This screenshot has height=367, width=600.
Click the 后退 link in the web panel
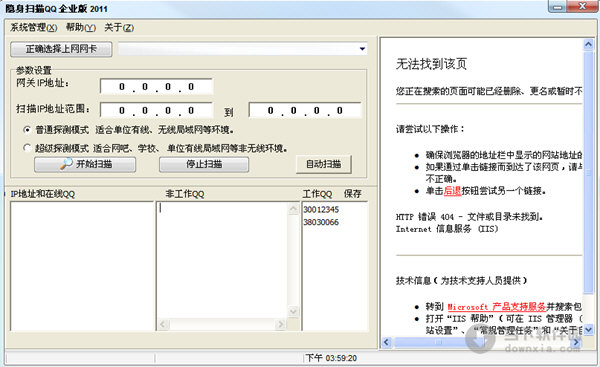[452, 191]
